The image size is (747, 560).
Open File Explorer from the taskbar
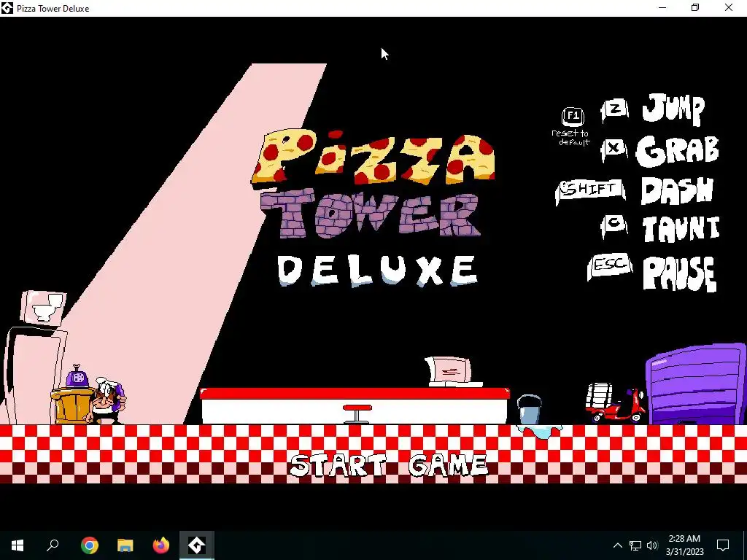(125, 545)
